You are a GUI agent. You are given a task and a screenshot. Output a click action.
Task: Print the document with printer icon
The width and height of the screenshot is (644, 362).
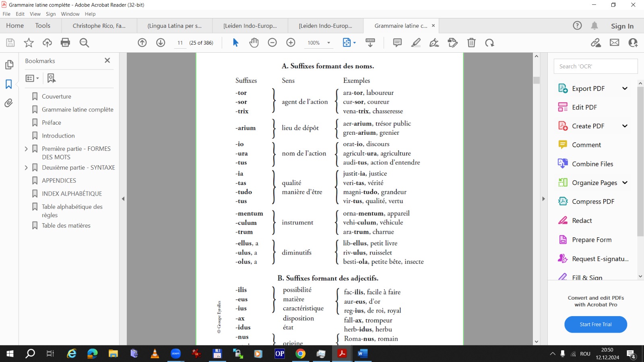65,43
